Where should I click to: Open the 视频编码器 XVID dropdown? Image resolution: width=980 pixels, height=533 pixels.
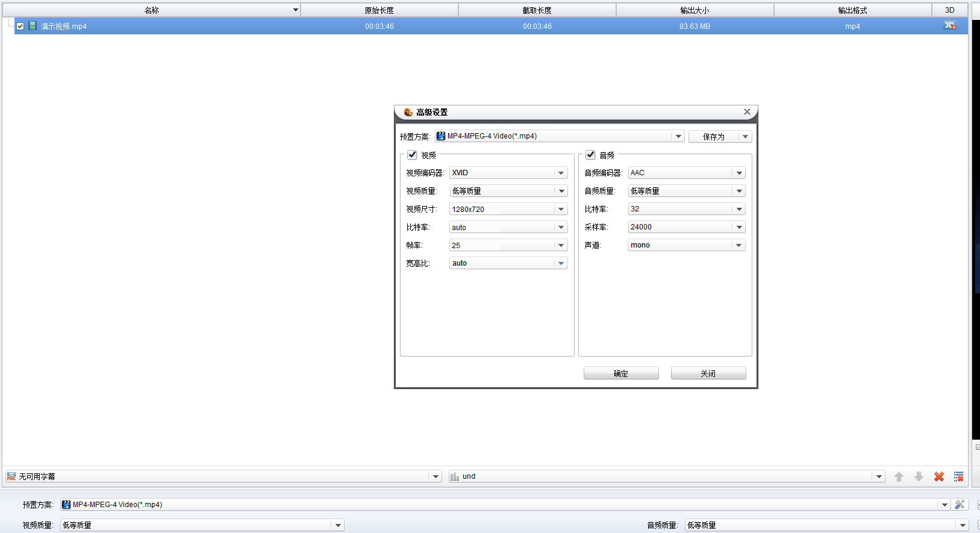click(x=561, y=173)
